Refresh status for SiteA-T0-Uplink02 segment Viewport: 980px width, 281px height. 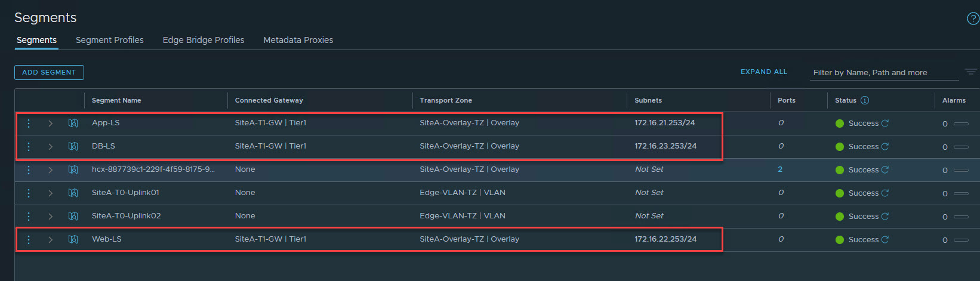pyautogui.click(x=885, y=216)
